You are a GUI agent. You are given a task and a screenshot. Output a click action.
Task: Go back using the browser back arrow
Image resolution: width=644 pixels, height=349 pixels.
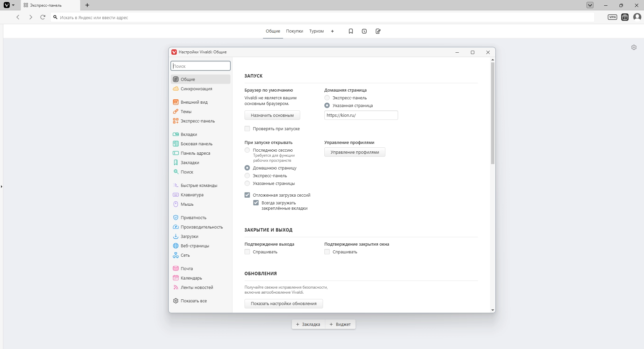click(x=18, y=17)
